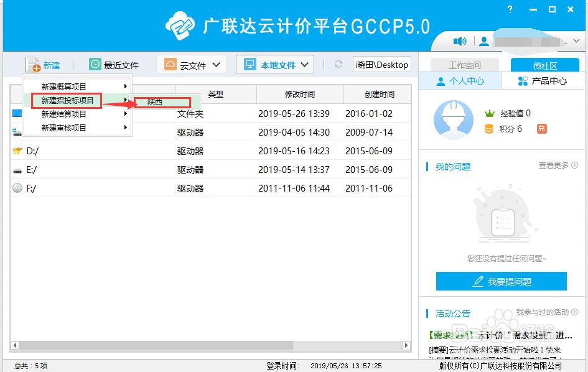Expand the 本地文件 dropdown arrow
The height and width of the screenshot is (372, 588).
304,65
